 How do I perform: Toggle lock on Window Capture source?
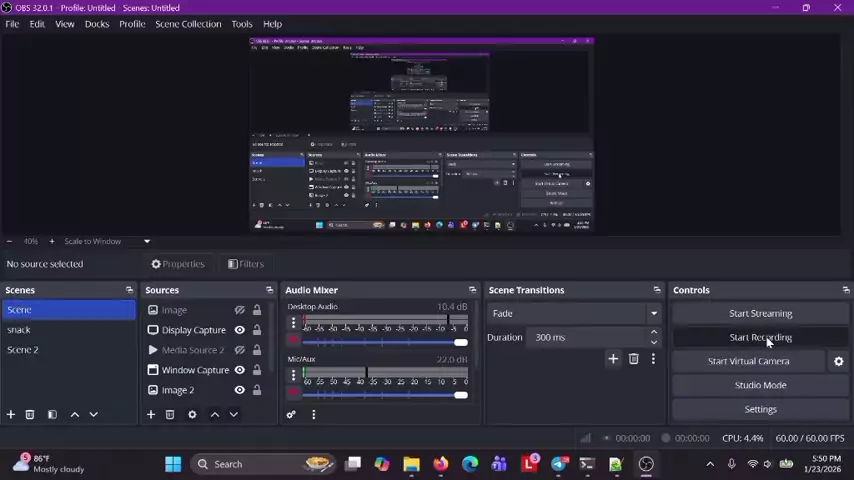(x=257, y=370)
